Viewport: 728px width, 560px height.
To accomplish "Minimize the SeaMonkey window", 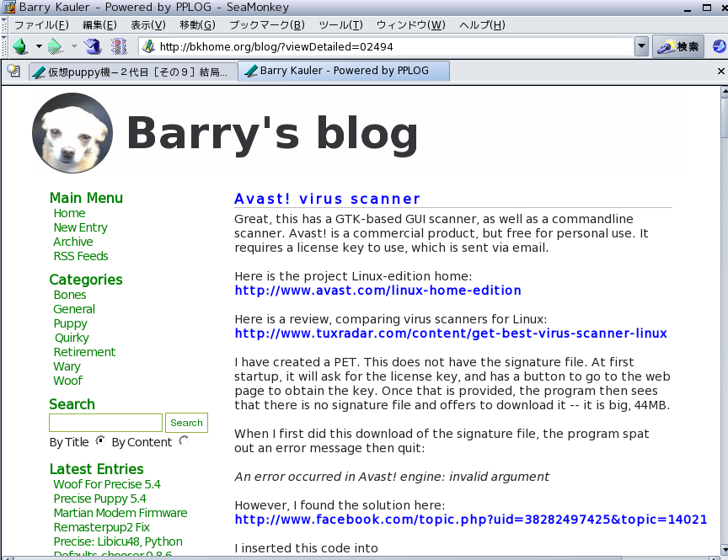I will (688, 8).
